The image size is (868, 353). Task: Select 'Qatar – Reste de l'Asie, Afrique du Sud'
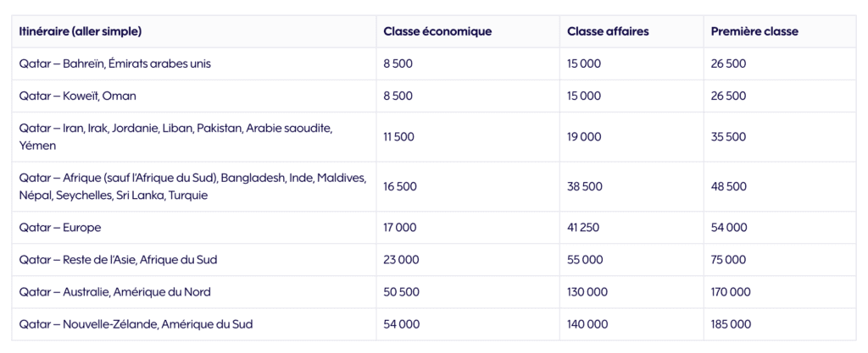click(x=120, y=260)
